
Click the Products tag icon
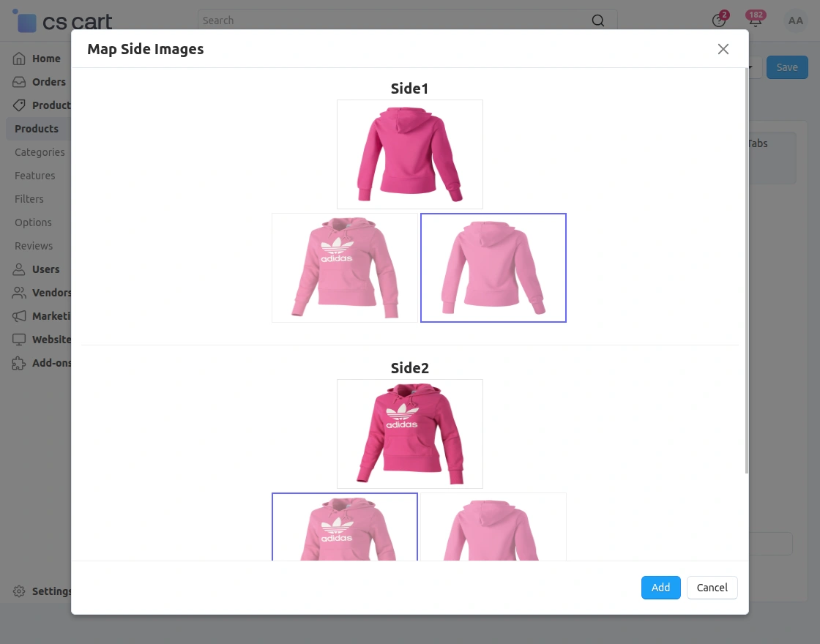point(18,105)
